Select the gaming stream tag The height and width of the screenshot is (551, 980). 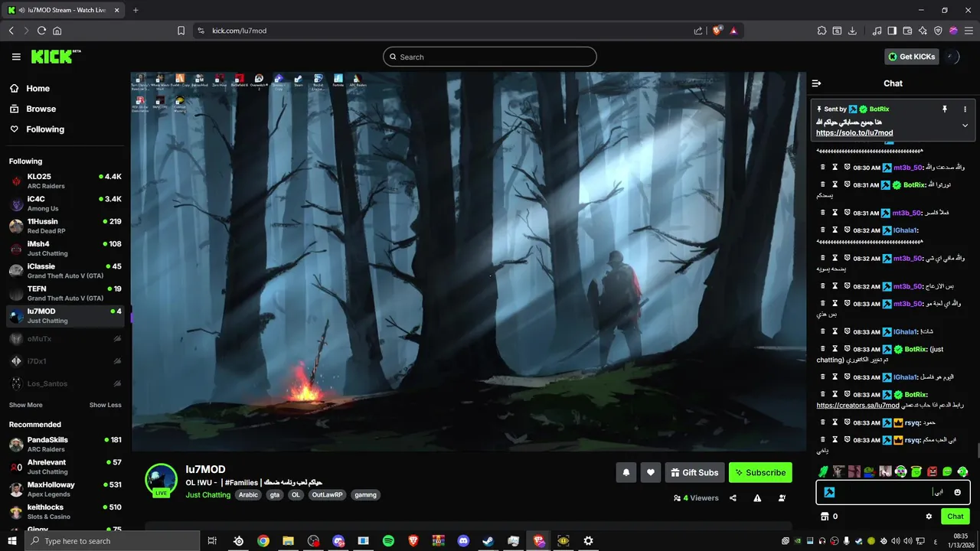pos(365,495)
